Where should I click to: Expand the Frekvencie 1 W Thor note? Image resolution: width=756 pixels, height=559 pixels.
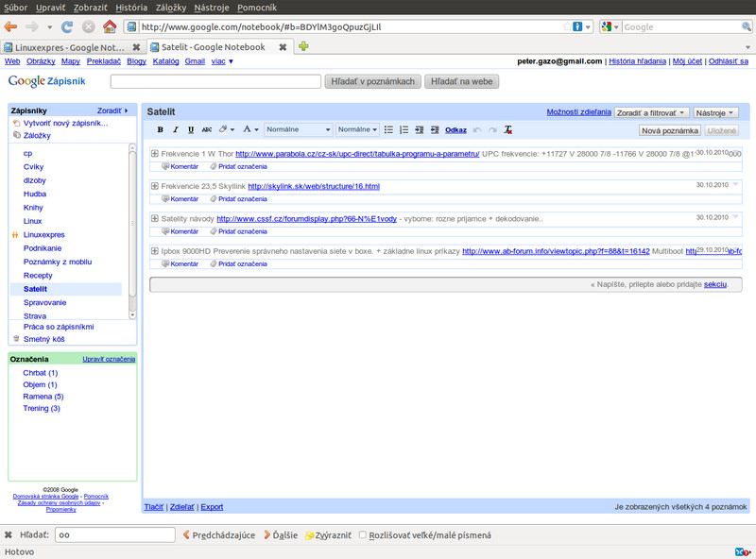coord(155,154)
